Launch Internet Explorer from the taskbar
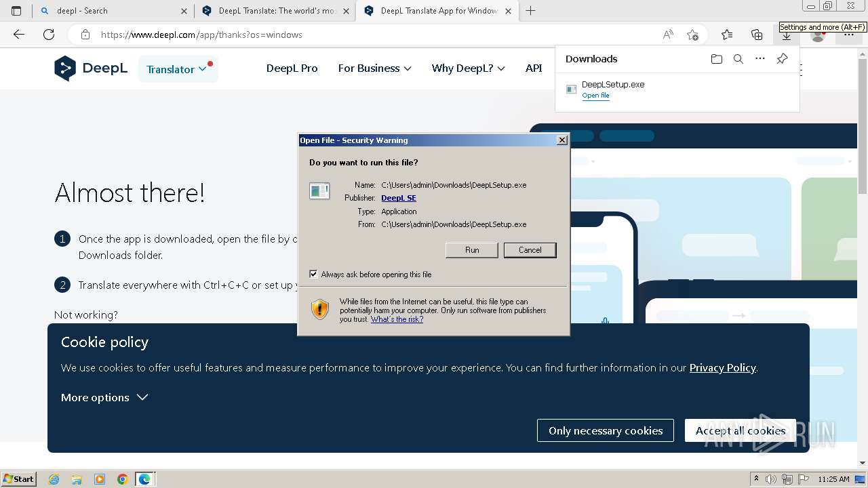The width and height of the screenshot is (868, 488). (54, 479)
